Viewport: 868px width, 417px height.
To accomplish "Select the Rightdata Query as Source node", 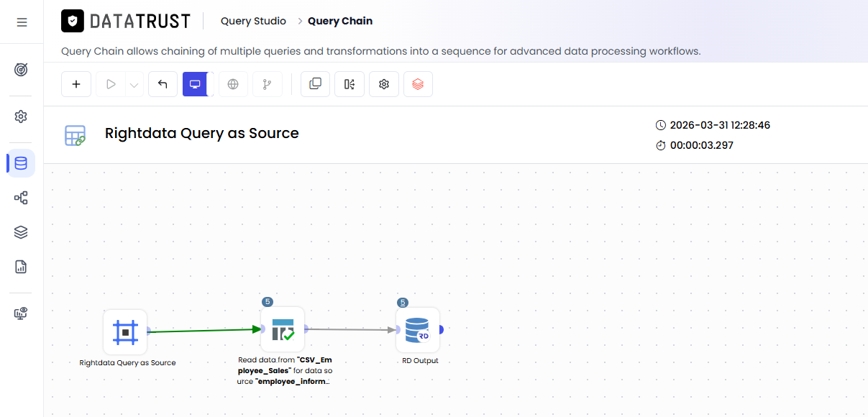I will (x=125, y=331).
